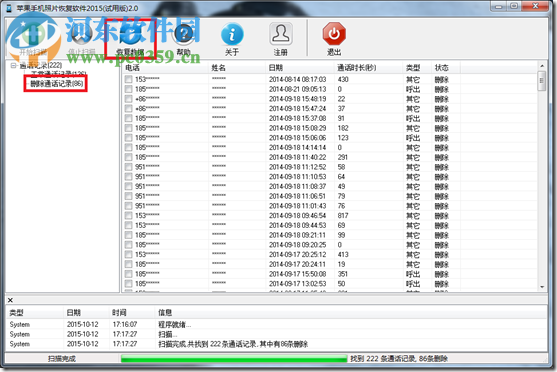
Task: Click the status bar text 扫描完成
Action: 62,358
